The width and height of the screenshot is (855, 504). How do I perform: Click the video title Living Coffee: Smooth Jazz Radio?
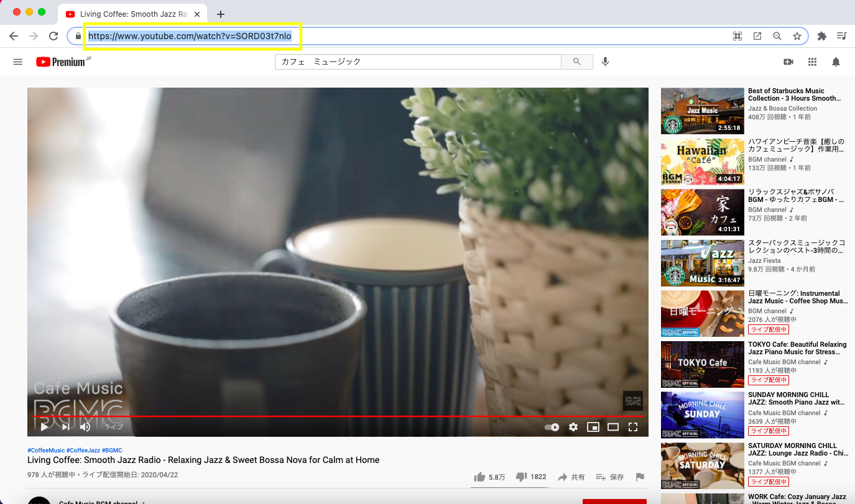(203, 460)
